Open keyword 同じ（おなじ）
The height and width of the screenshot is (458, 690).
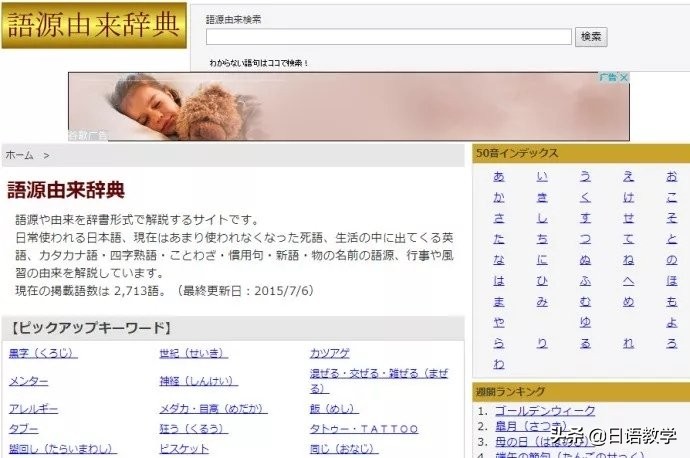pos(344,449)
